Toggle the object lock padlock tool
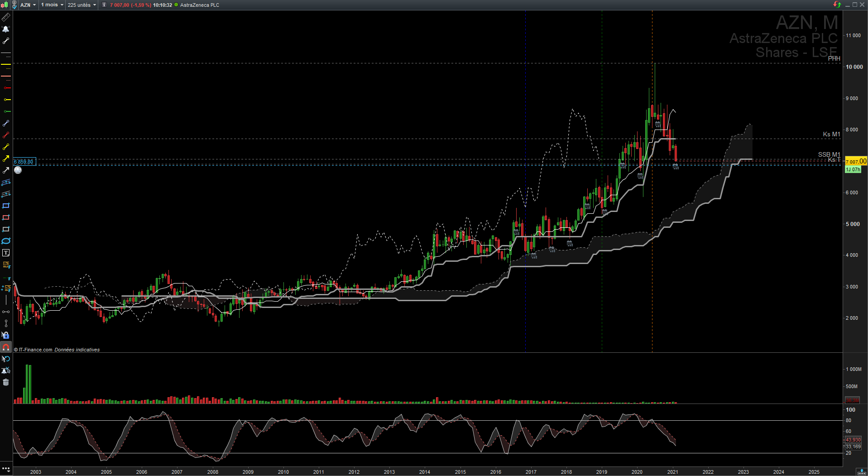The image size is (868, 476). pyautogui.click(x=6, y=335)
